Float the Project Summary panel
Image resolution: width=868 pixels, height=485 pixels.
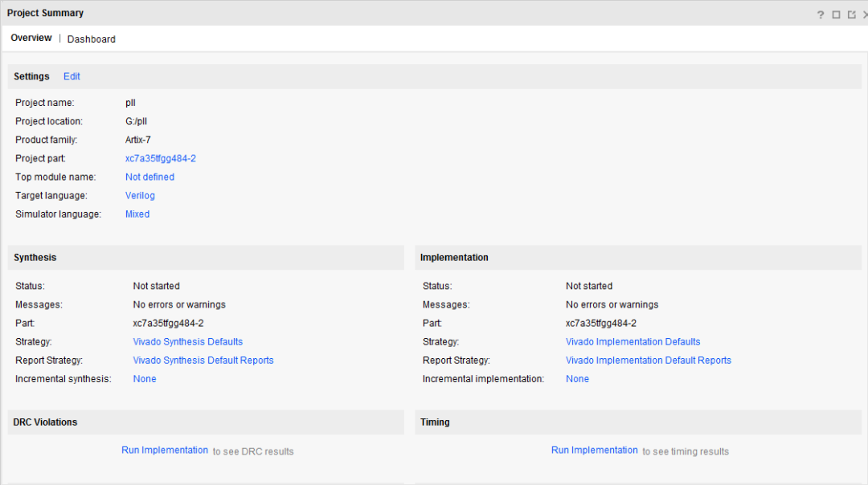click(851, 14)
